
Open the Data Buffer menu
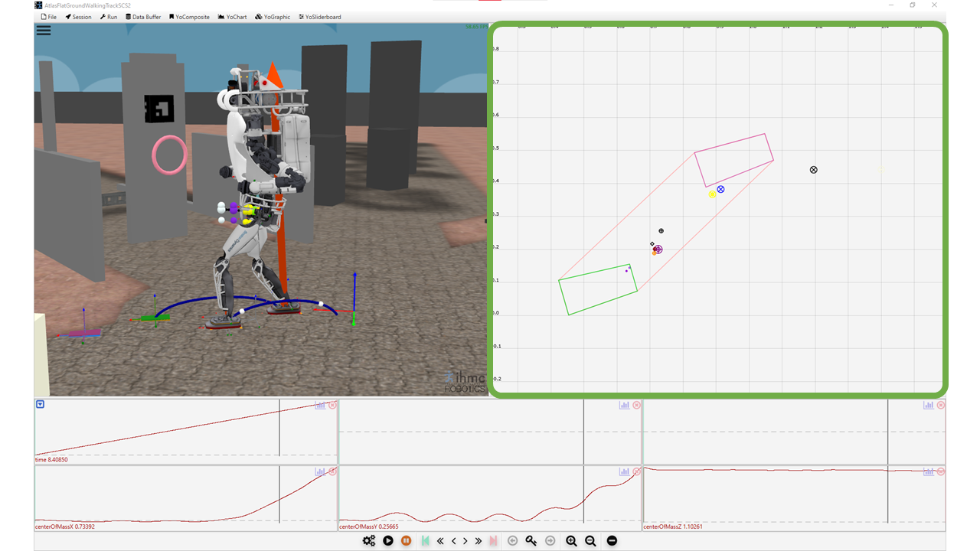pyautogui.click(x=144, y=17)
